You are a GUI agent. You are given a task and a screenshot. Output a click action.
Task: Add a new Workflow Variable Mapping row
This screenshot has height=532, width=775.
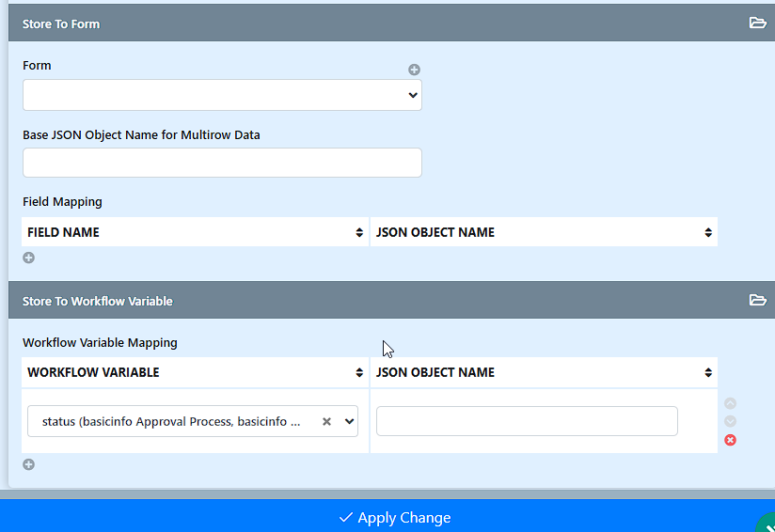click(28, 464)
